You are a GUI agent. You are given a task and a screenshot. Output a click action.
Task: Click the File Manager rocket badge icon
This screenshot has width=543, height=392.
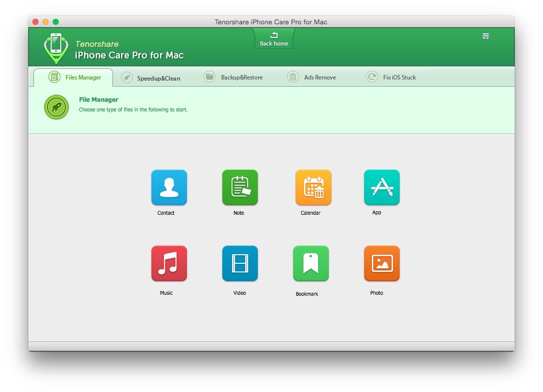tap(56, 107)
